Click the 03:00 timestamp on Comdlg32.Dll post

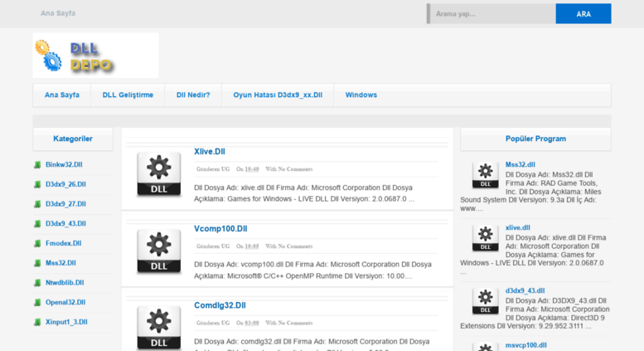tap(252, 323)
